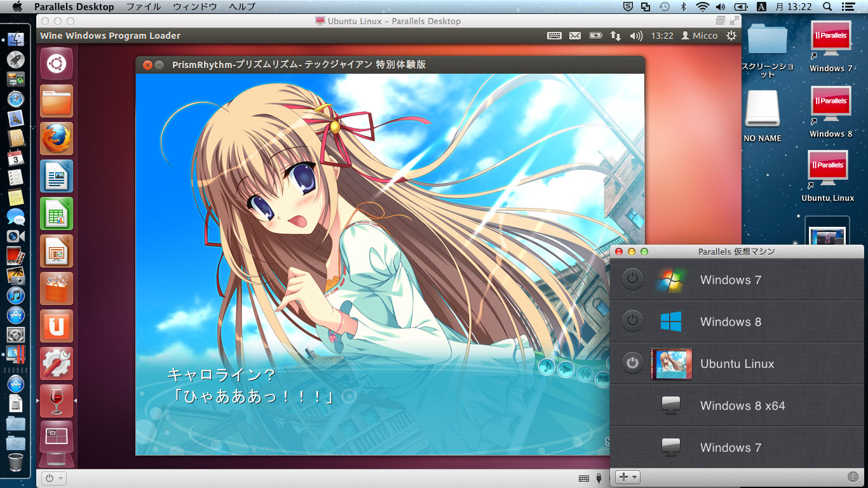Open Ubuntu One launcher icon
Viewport: 868px width, 488px height.
[x=57, y=326]
